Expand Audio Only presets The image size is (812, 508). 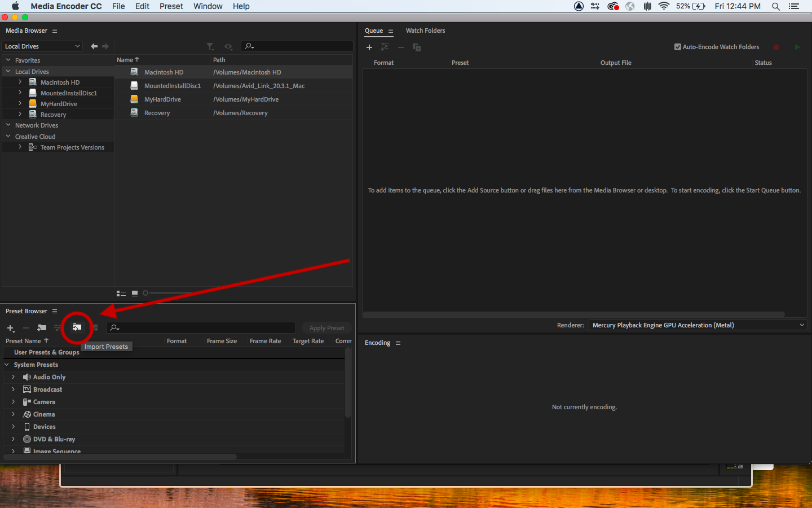pos(13,376)
